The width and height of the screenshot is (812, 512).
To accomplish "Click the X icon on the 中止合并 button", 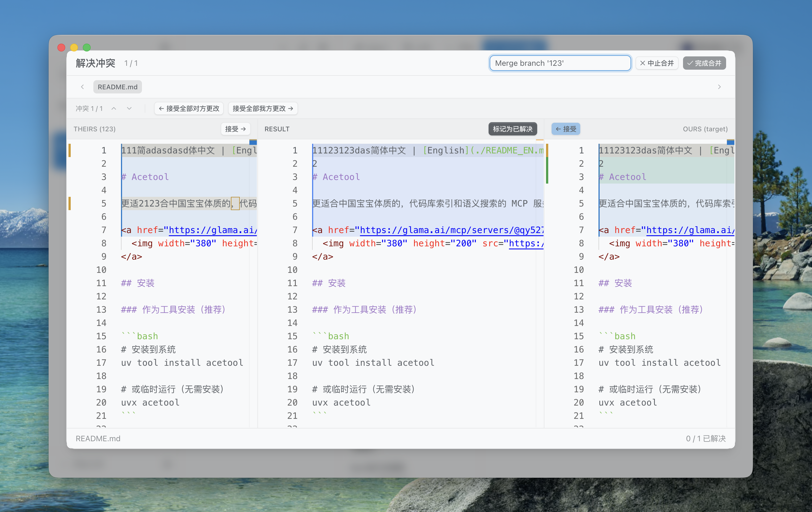I will (643, 63).
